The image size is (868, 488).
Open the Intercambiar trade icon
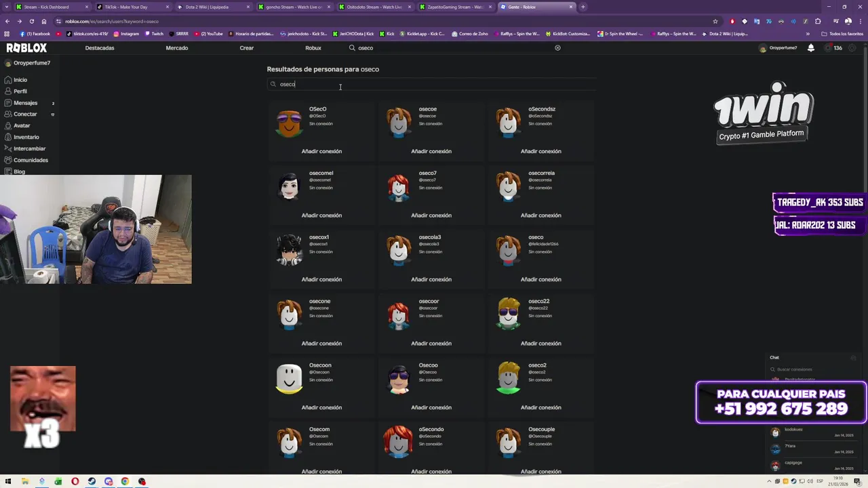click(x=8, y=148)
